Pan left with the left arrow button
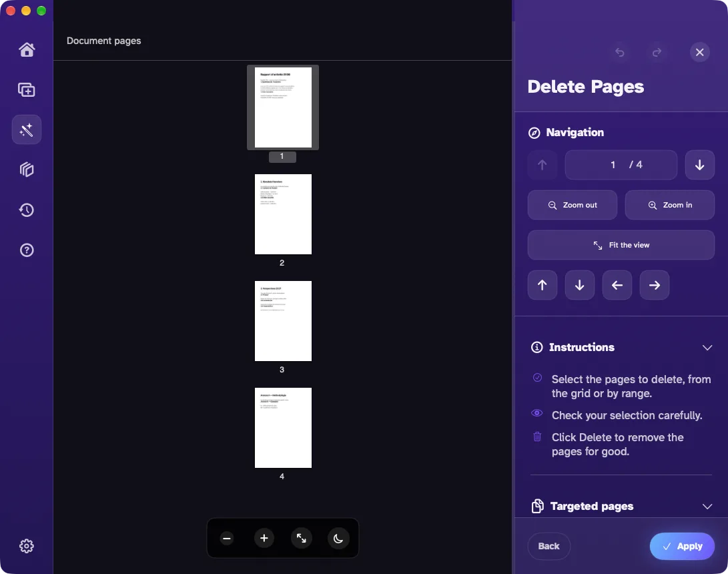 (x=617, y=285)
